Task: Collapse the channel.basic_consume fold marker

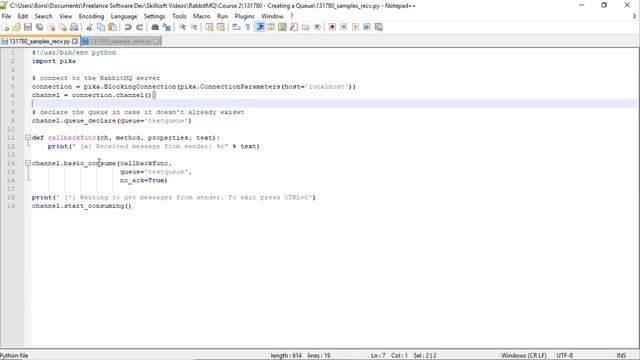Action: [x=28, y=163]
